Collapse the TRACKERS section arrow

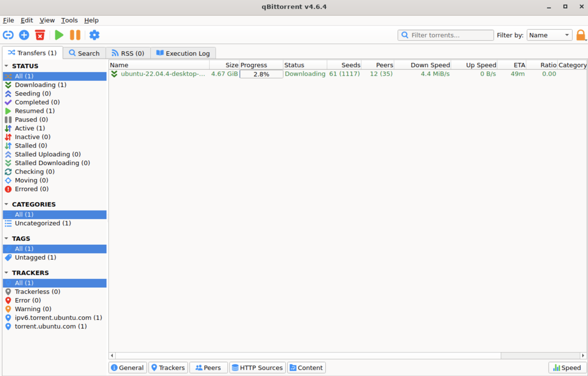6,273
